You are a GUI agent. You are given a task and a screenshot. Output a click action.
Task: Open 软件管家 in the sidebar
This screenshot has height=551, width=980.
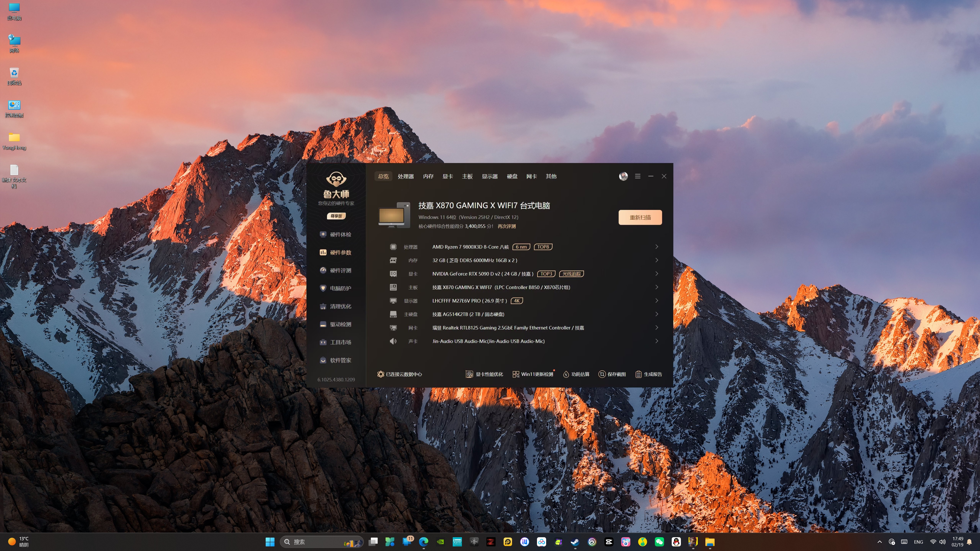pos(340,360)
